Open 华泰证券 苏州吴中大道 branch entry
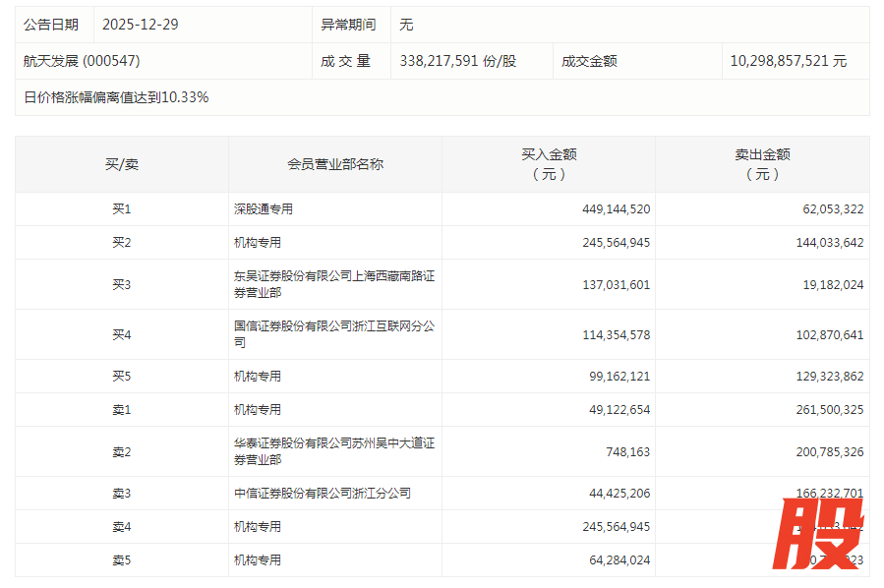 pyautogui.click(x=333, y=451)
